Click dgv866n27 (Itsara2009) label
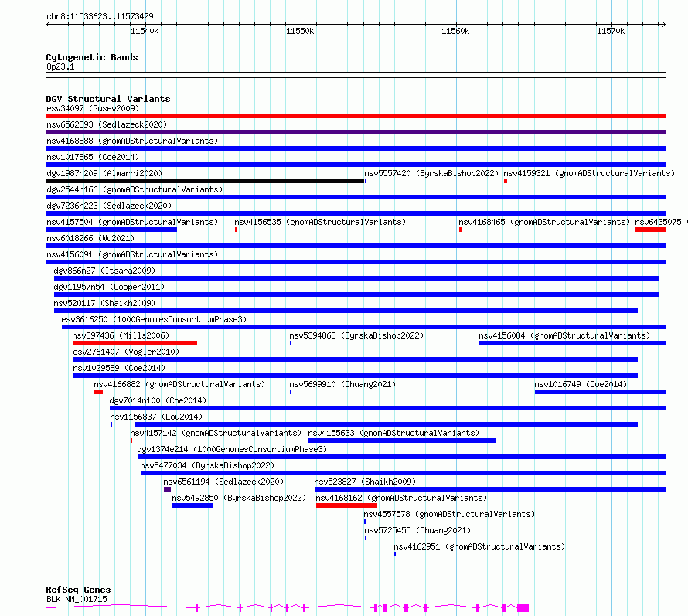Screen dimensions: 688x616 [104, 271]
